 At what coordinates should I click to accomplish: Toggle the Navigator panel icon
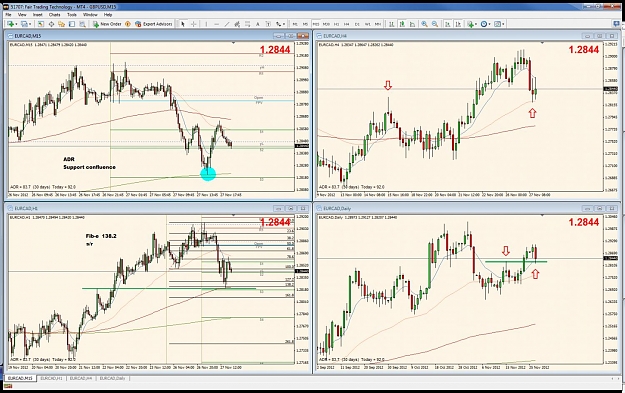tap(61, 24)
